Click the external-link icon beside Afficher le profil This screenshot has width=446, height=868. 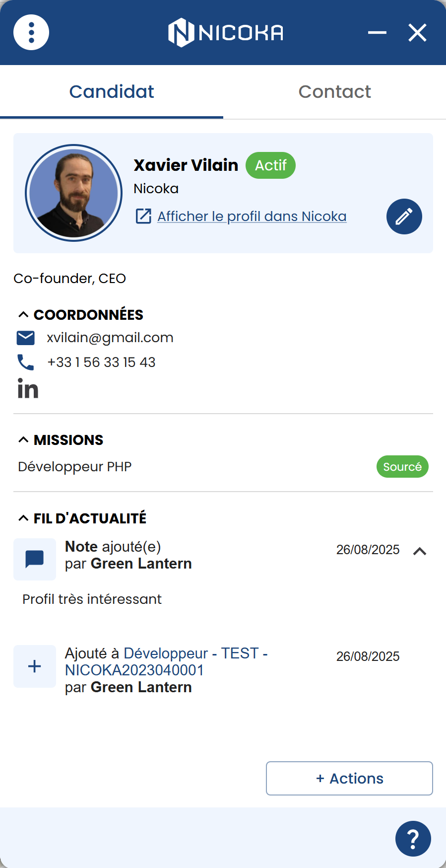click(143, 217)
